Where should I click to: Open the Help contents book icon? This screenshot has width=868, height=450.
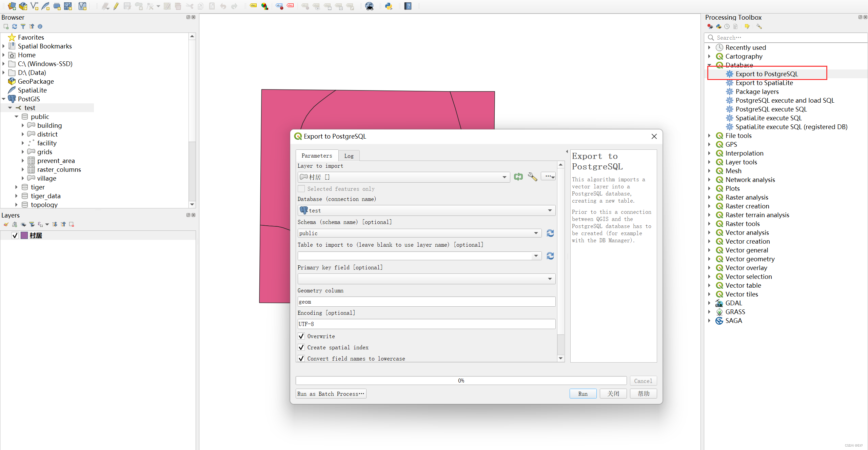[408, 6]
